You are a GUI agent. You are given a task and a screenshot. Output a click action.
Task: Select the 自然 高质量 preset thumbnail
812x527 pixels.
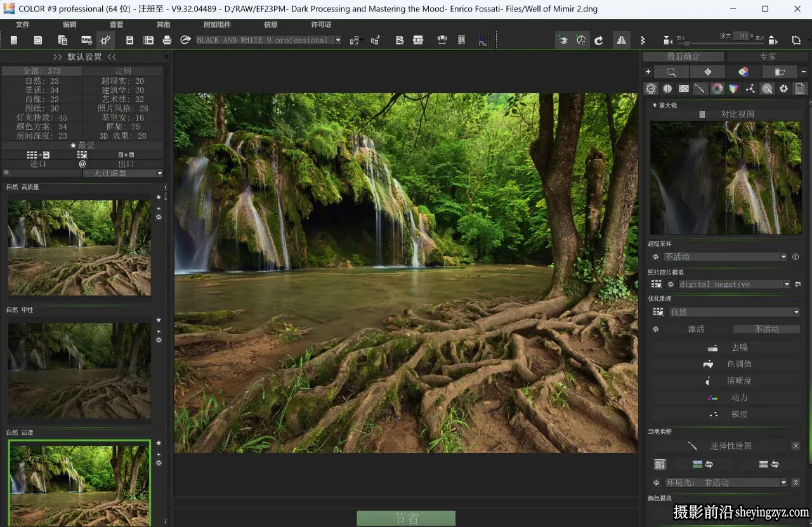click(x=79, y=248)
